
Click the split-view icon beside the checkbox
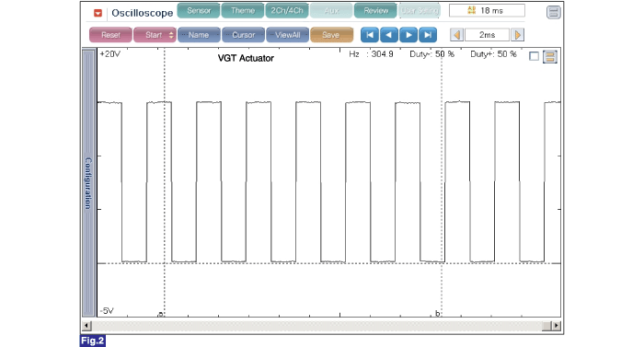tap(550, 56)
